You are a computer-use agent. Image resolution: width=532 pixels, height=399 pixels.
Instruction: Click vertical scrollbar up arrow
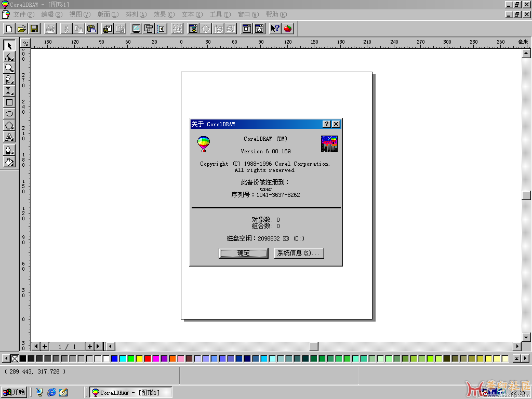point(526,54)
